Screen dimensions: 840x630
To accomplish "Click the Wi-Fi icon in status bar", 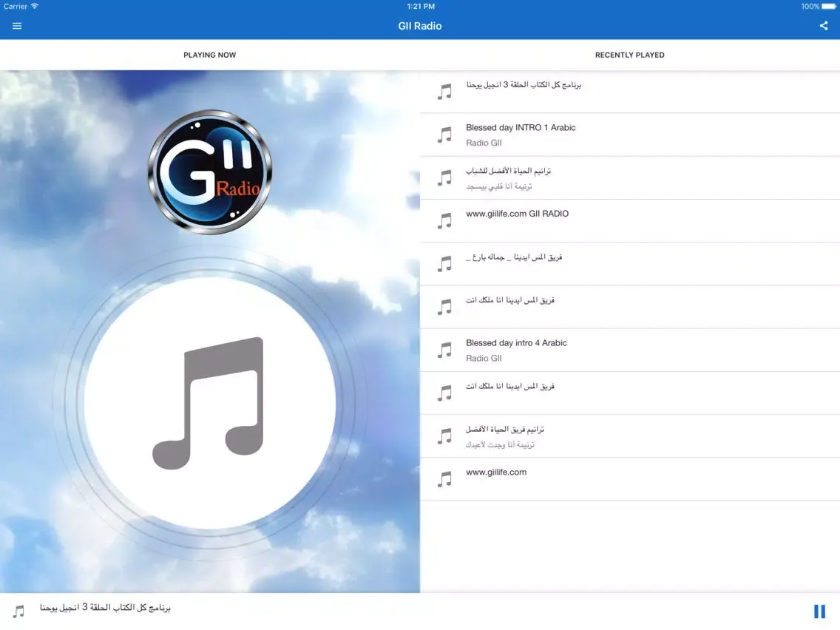I will 34,6.
